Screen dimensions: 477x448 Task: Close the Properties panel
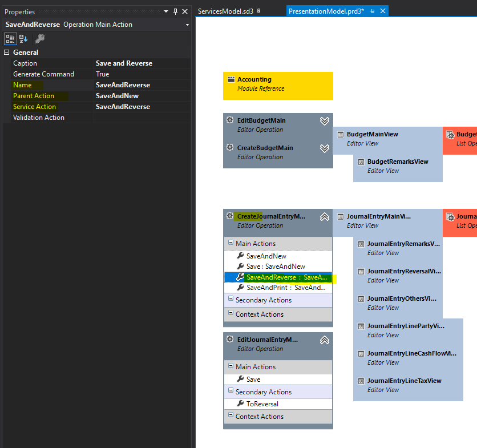[185, 11]
